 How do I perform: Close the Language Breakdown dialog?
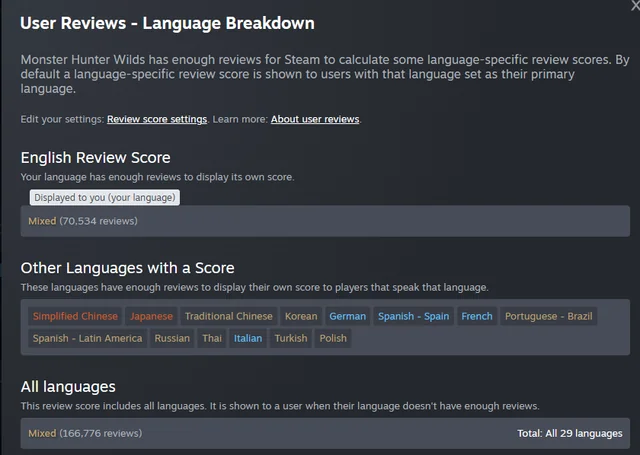[635, 6]
